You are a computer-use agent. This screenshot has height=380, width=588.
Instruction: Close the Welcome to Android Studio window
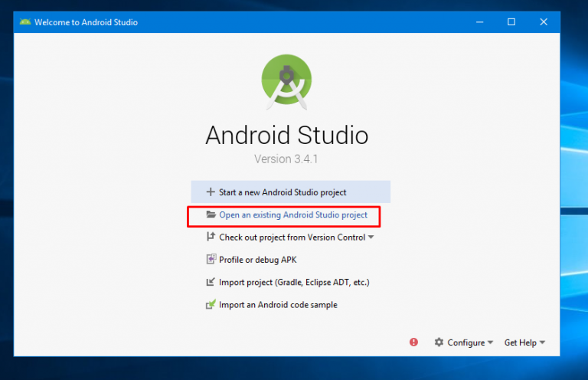point(544,22)
